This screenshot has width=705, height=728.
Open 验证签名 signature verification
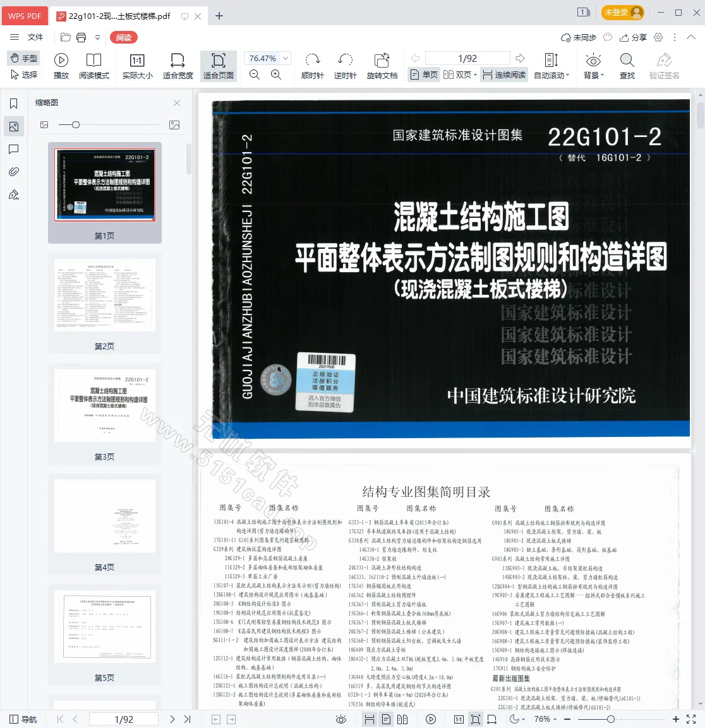665,66
